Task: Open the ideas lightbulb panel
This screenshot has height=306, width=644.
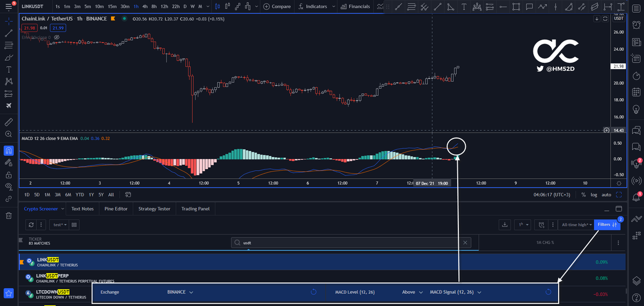Action: coord(636,109)
